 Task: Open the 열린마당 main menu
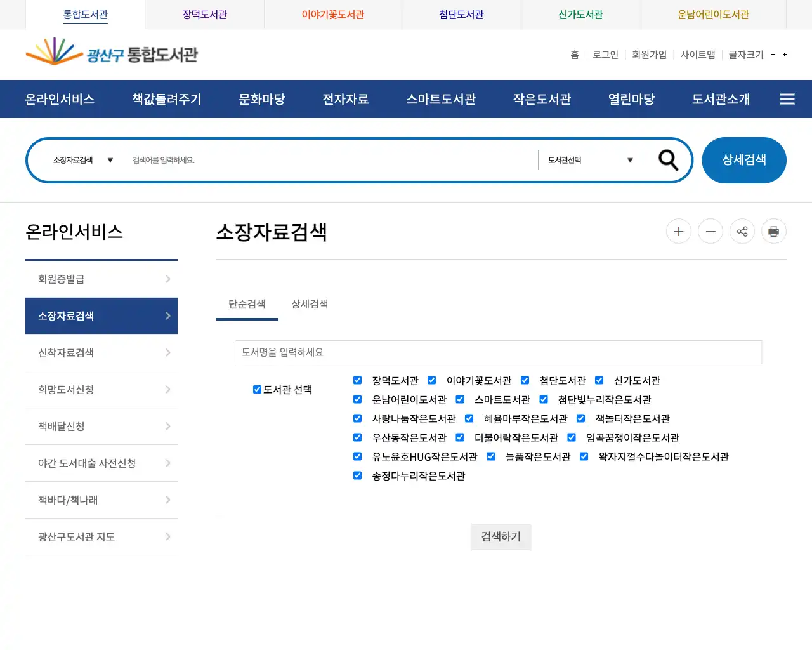(x=632, y=99)
